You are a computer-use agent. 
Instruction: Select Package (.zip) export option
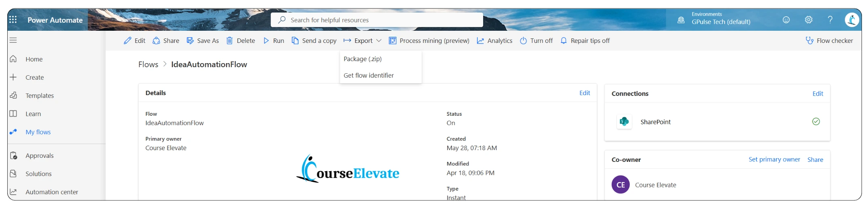click(x=380, y=59)
